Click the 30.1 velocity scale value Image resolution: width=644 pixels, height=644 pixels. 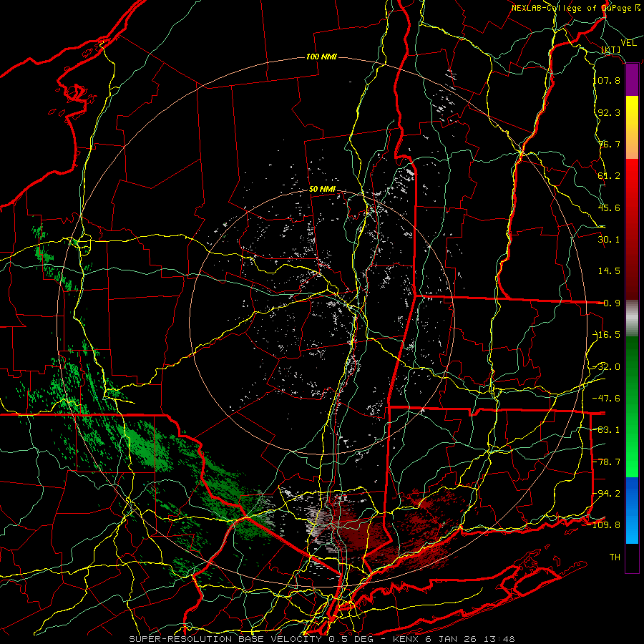[609, 240]
